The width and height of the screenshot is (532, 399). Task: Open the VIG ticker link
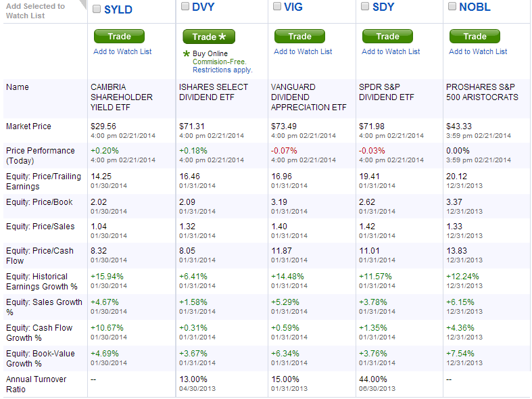pyautogui.click(x=293, y=7)
